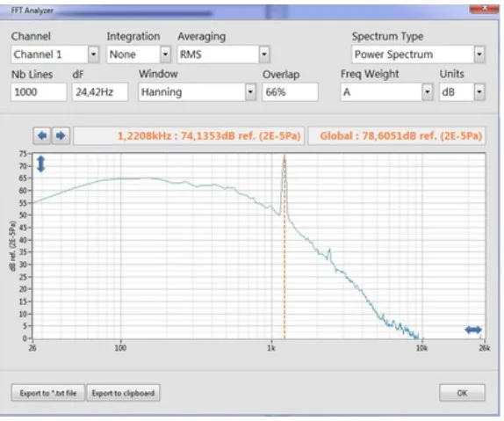504x421 pixels.
Task: Click Export to *.txt file button
Action: [x=48, y=393]
